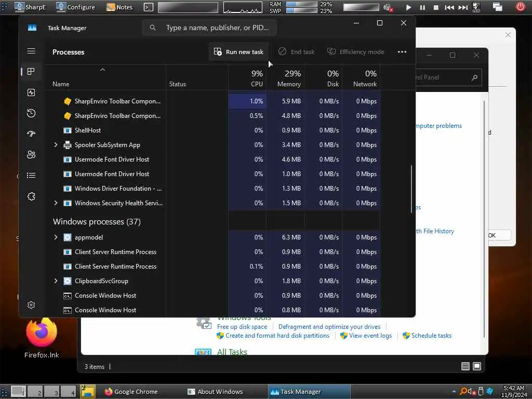
Task: Click the sort chevron above Name column
Action: [x=102, y=70]
